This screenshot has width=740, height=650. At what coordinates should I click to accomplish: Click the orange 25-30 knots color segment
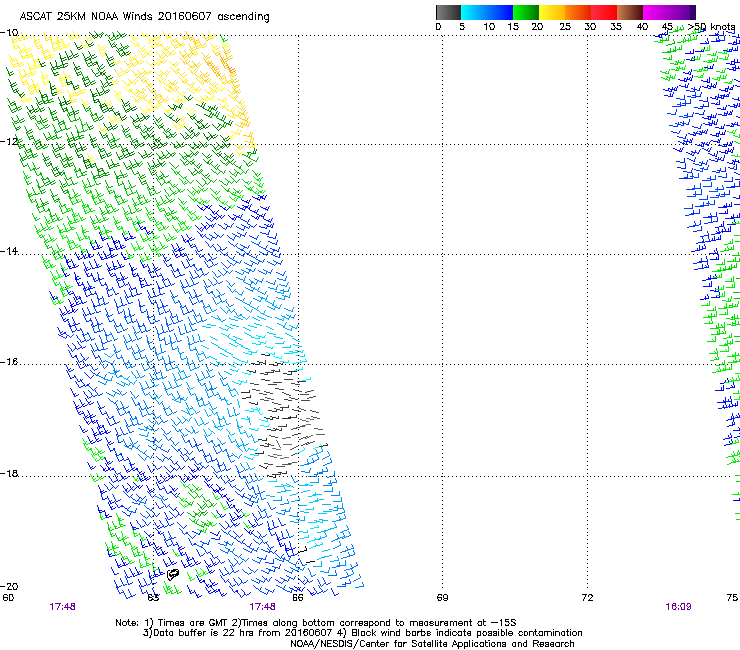click(x=578, y=12)
